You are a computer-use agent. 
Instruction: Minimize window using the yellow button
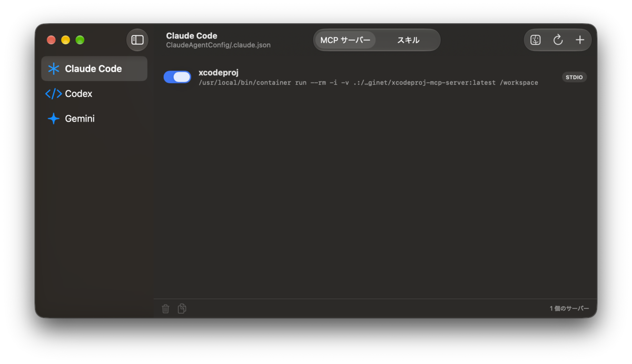(65, 40)
